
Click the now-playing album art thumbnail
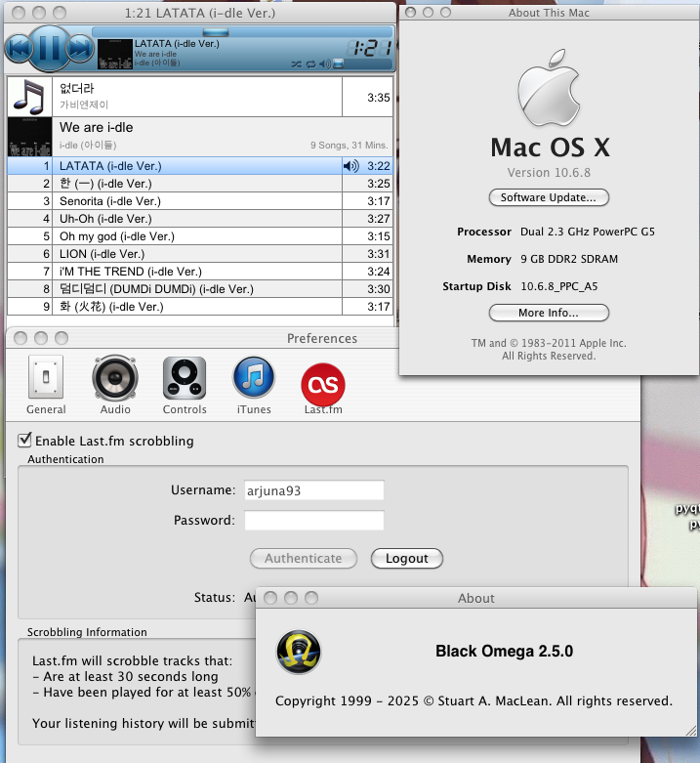(115, 54)
